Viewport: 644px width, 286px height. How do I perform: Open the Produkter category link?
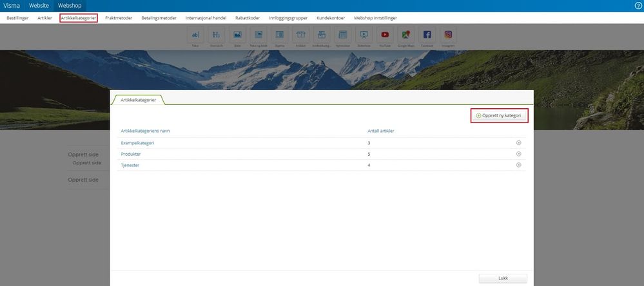click(131, 154)
